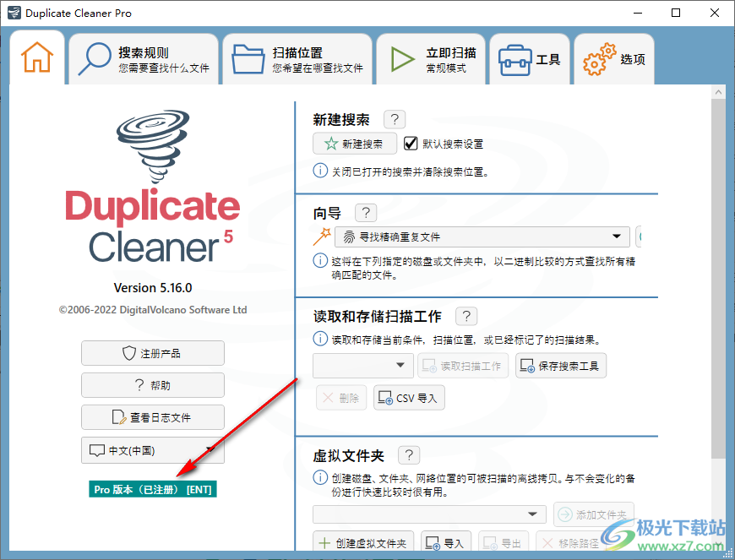Viewport: 735px width, 560px height.
Task: Click the Pro 版本（已注册）[ENT] label
Action: click(153, 489)
